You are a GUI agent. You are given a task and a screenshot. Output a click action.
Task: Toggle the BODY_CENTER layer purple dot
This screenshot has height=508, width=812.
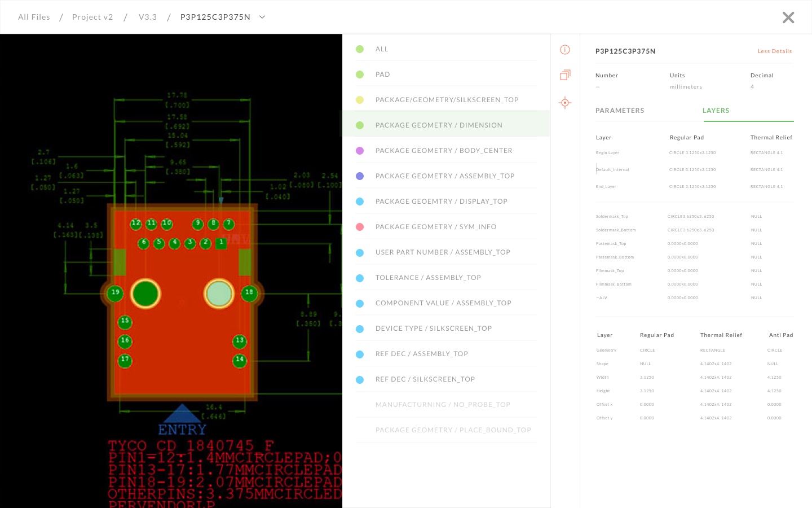click(x=360, y=151)
